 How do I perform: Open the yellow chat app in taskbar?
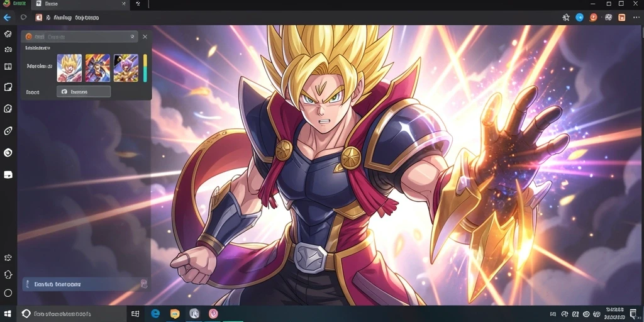point(175,314)
